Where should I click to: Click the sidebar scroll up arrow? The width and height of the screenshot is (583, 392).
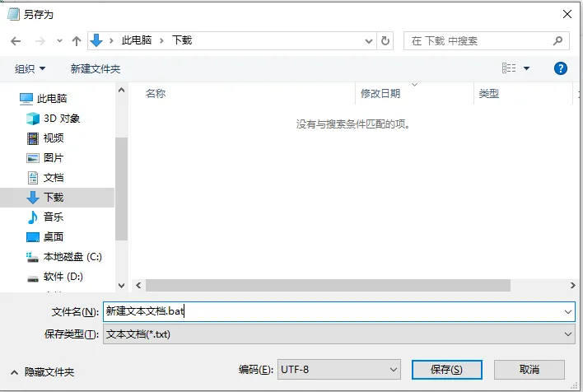[x=121, y=90]
